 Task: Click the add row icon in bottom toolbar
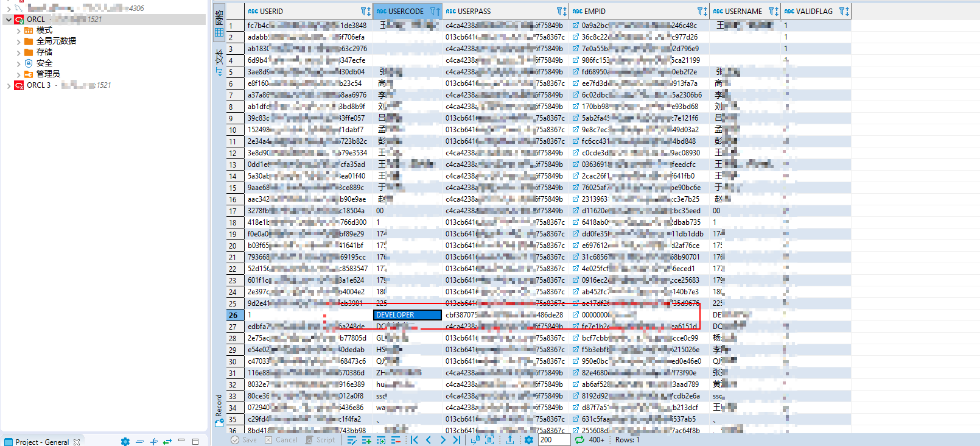click(x=366, y=440)
